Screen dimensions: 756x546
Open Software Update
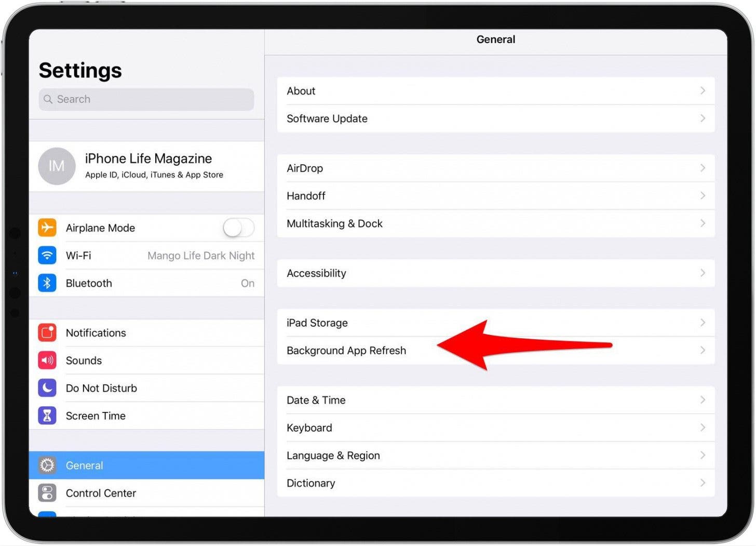point(496,118)
